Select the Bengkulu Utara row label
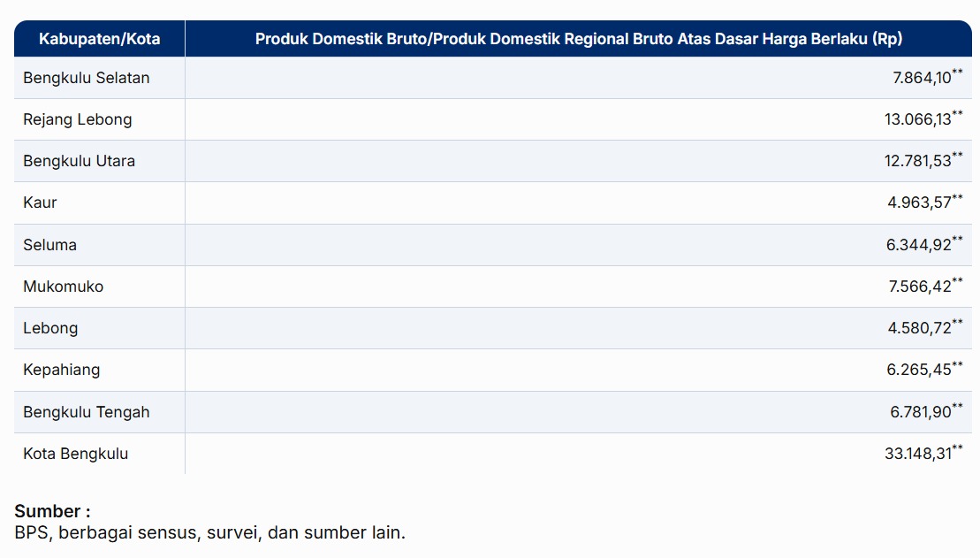The image size is (980, 558). 80,161
